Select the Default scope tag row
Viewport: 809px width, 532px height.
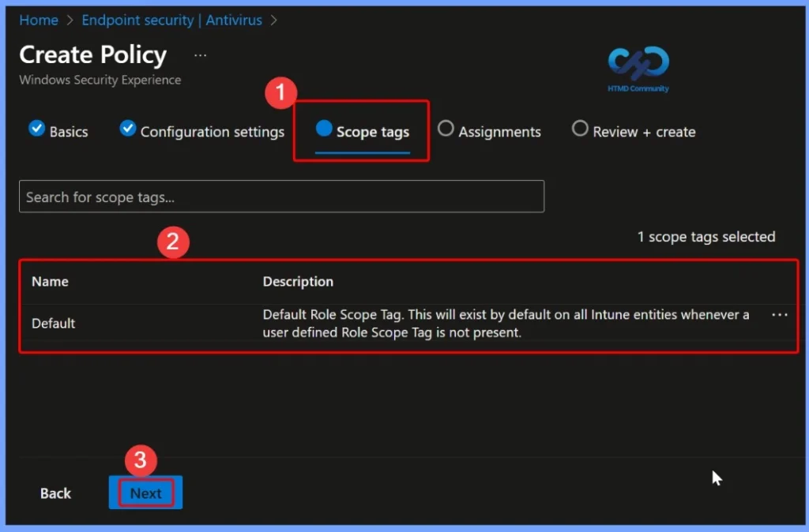coord(53,323)
